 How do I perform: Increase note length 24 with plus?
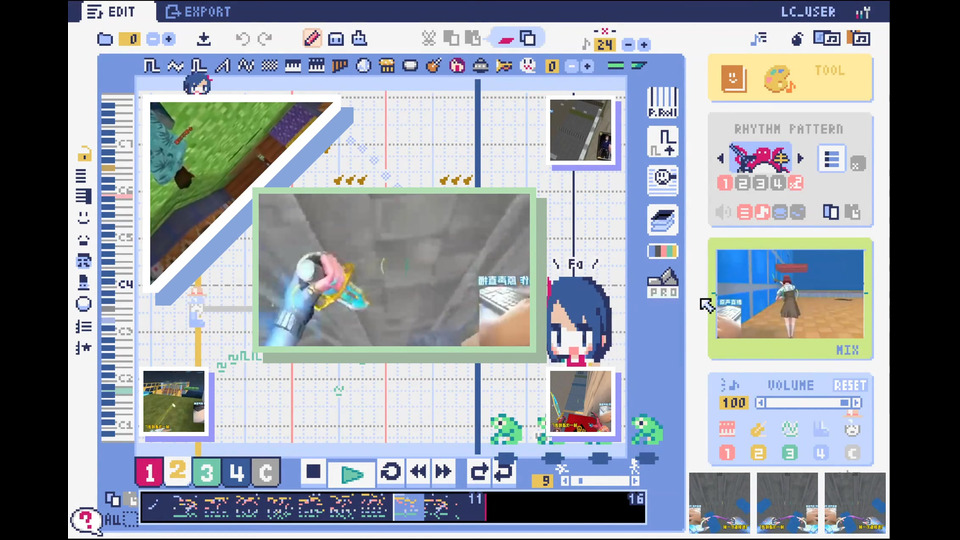(643, 45)
